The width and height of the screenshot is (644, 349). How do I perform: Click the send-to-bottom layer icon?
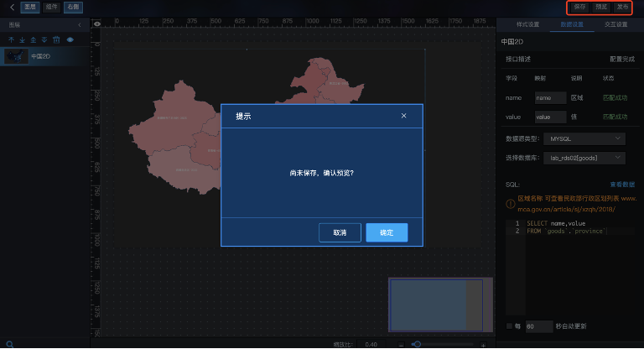[x=44, y=40]
